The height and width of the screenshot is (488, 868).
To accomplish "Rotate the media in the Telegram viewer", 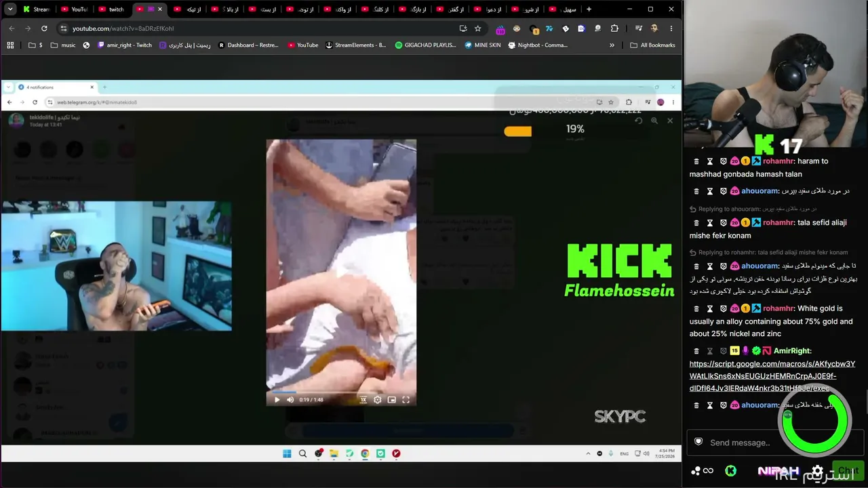I will tap(638, 121).
